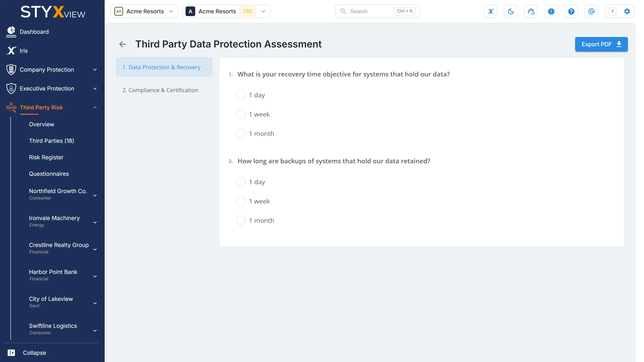This screenshot has height=362, width=644.
Task: Open the settings gear icon
Action: point(627,11)
